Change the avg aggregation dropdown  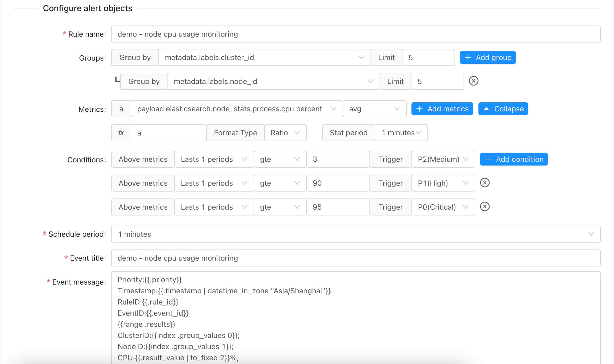(x=374, y=109)
